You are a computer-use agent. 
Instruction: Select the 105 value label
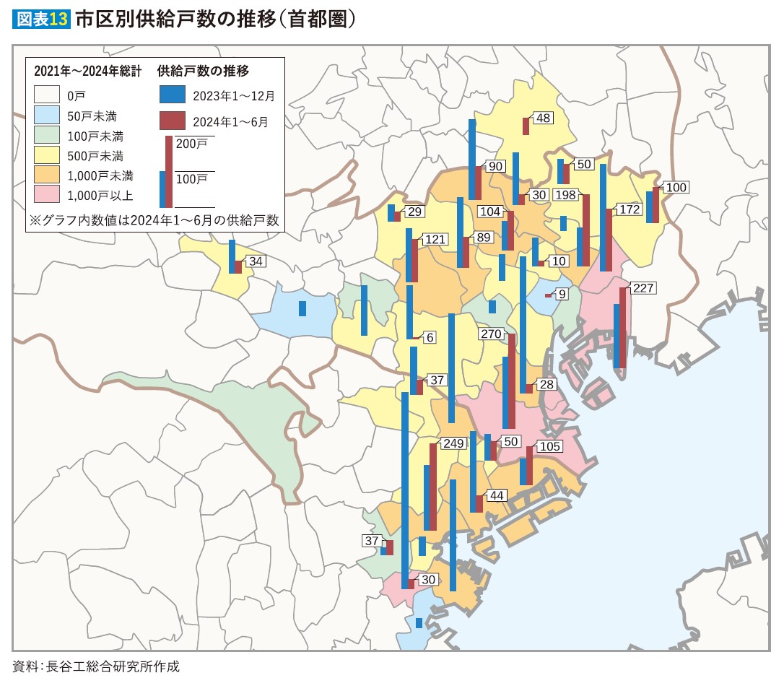[x=550, y=446]
